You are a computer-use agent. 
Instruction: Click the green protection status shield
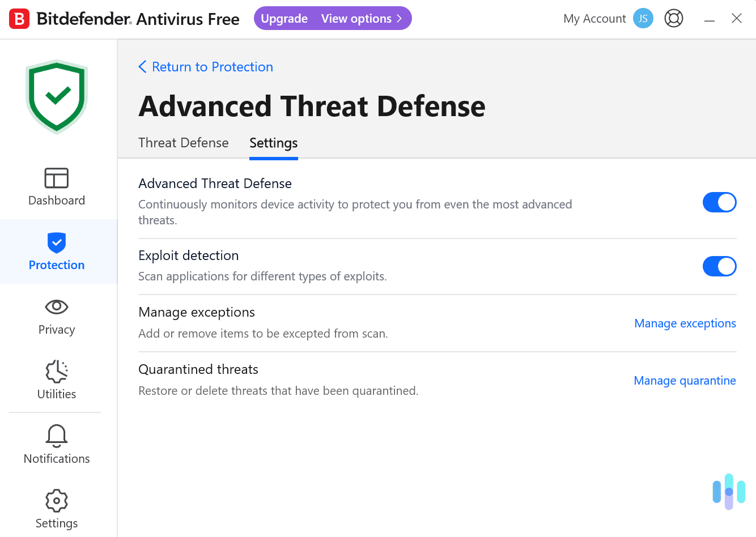(57, 95)
